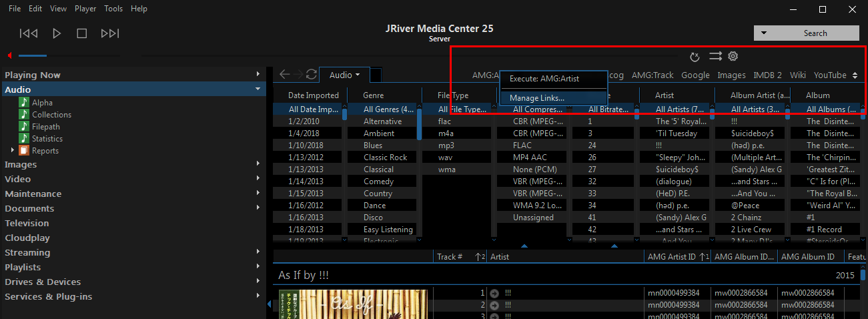Open the Search dropdown arrow

pyautogui.click(x=764, y=33)
